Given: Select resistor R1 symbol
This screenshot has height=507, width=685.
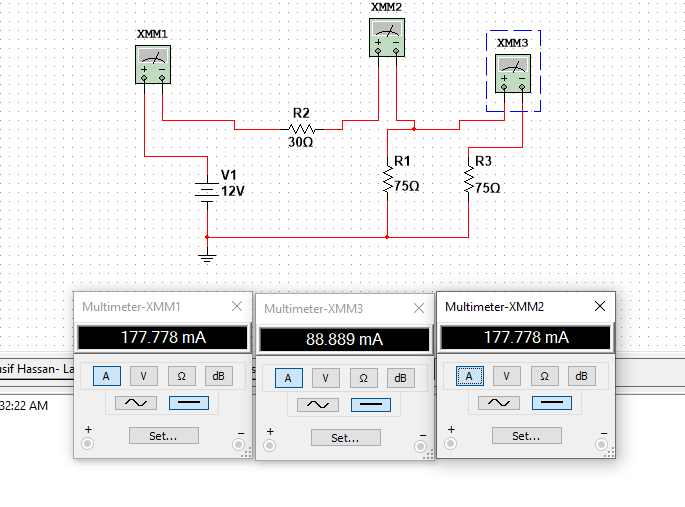Looking at the screenshot, I should (x=387, y=179).
